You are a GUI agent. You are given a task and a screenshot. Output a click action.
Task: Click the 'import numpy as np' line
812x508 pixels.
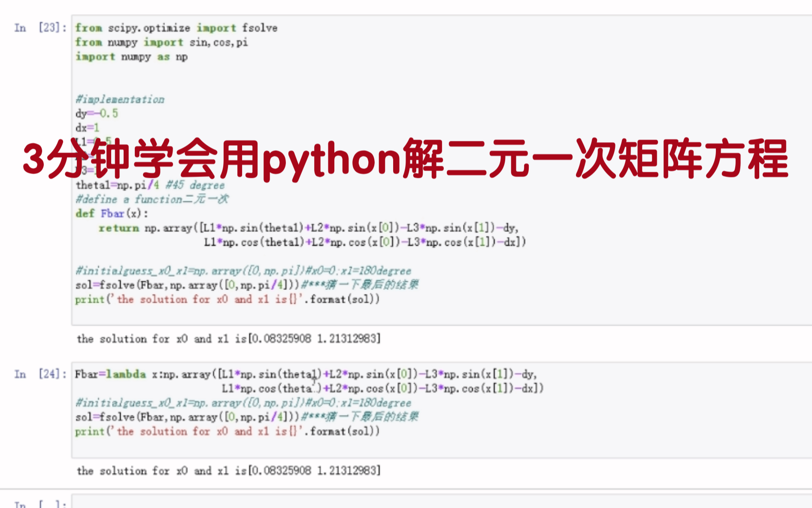coord(131,57)
